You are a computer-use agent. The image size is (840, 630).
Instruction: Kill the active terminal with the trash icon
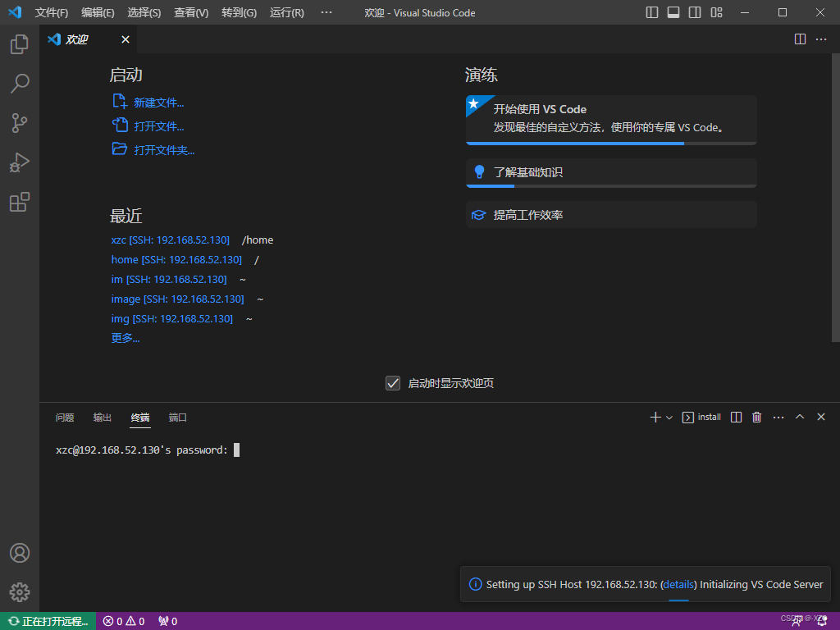tap(756, 417)
